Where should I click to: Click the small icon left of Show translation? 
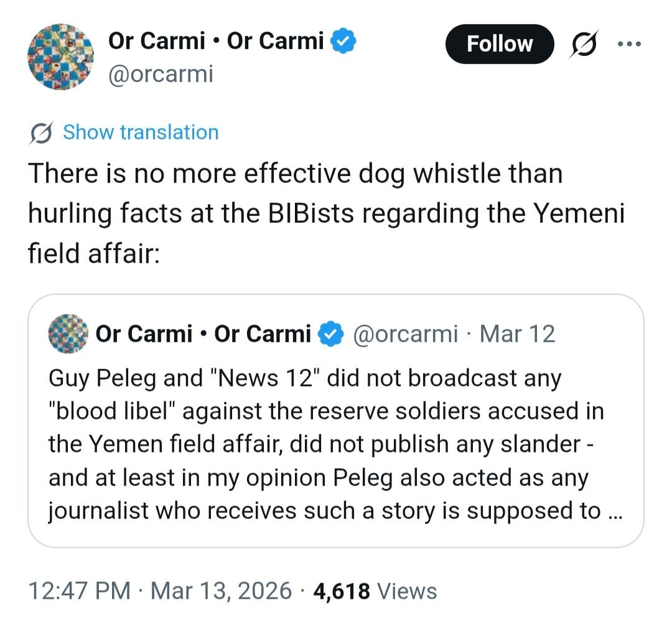coord(42,133)
